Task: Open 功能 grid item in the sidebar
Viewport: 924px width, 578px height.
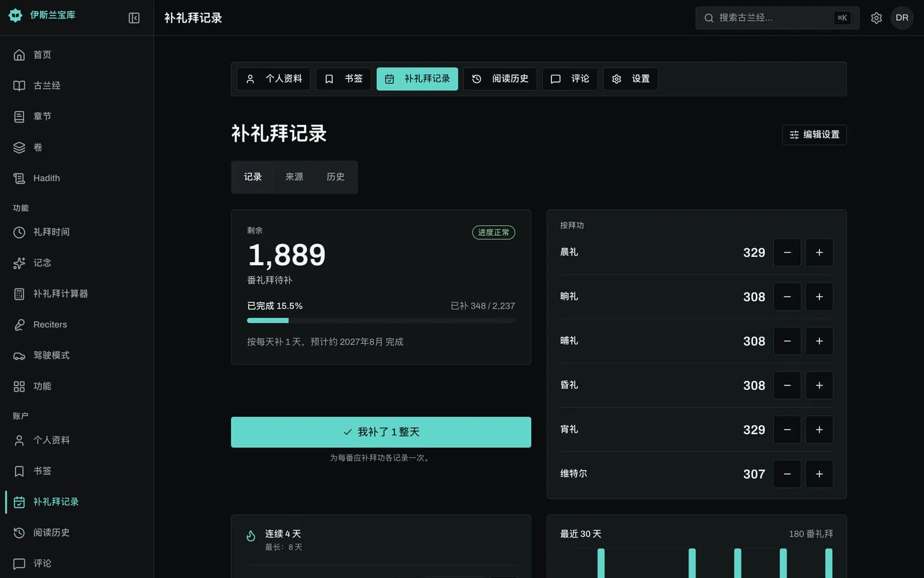Action: coord(77,386)
